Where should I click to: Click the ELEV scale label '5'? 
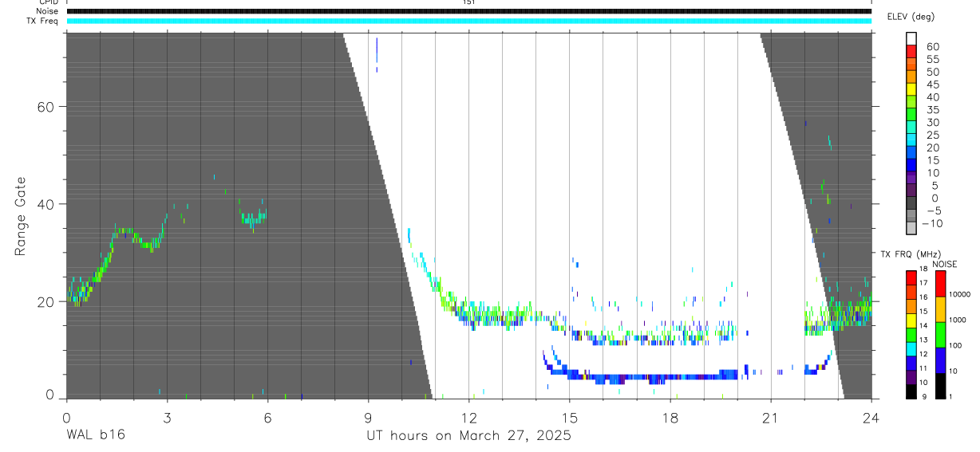pos(935,186)
